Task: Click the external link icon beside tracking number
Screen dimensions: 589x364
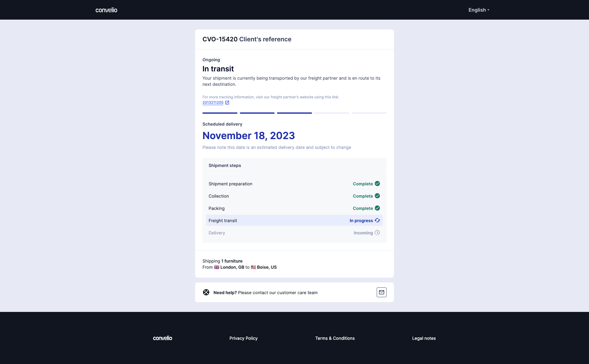Action: click(x=227, y=103)
